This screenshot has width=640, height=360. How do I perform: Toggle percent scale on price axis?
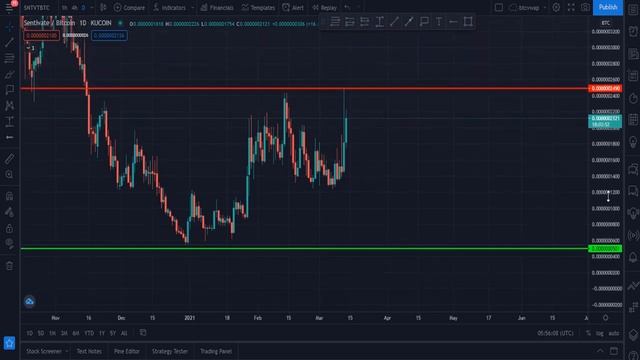point(588,333)
